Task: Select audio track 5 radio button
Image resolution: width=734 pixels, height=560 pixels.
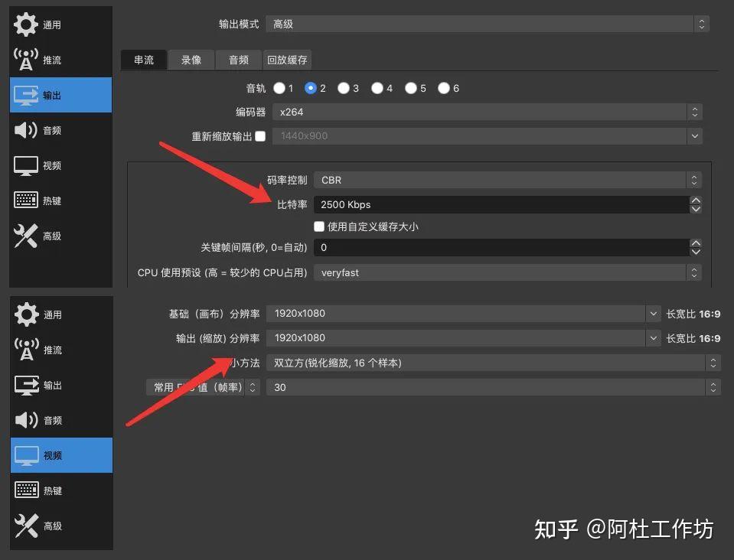Action: coord(410,88)
